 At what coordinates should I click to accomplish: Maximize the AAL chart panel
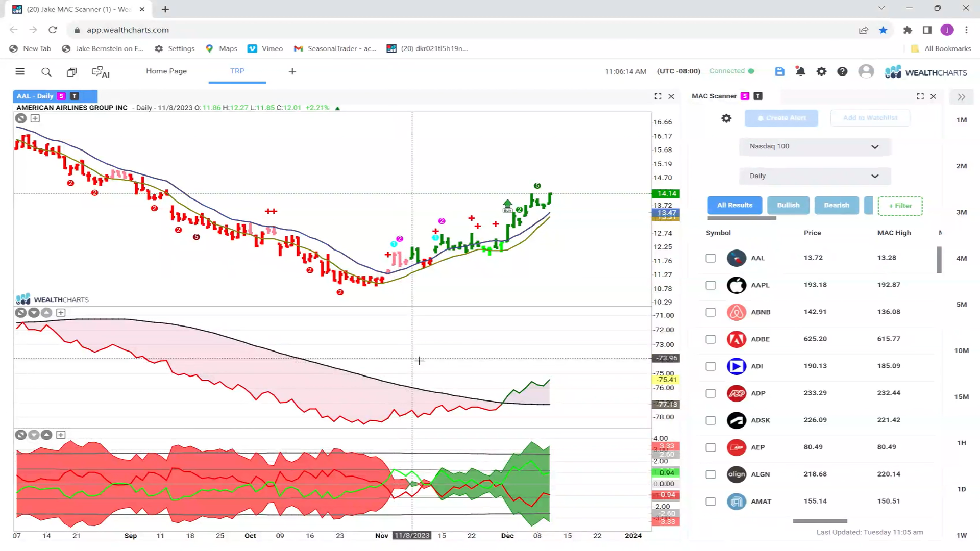pos(658,96)
